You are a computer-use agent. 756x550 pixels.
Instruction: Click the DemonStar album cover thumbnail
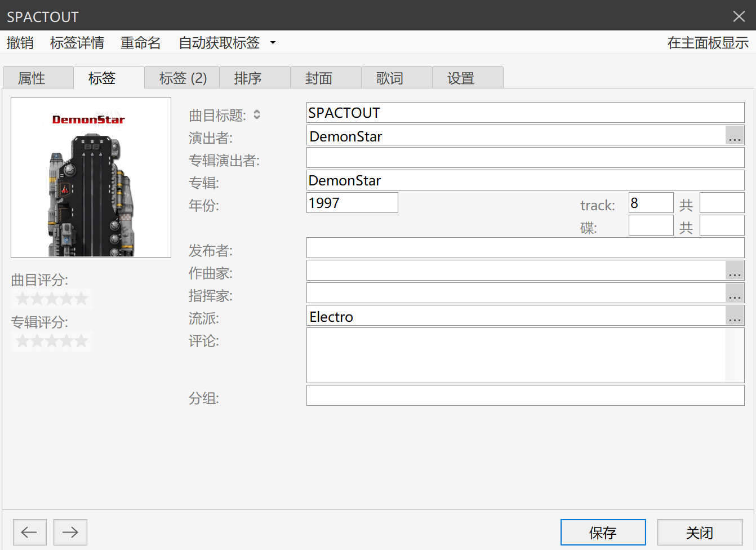tap(91, 177)
